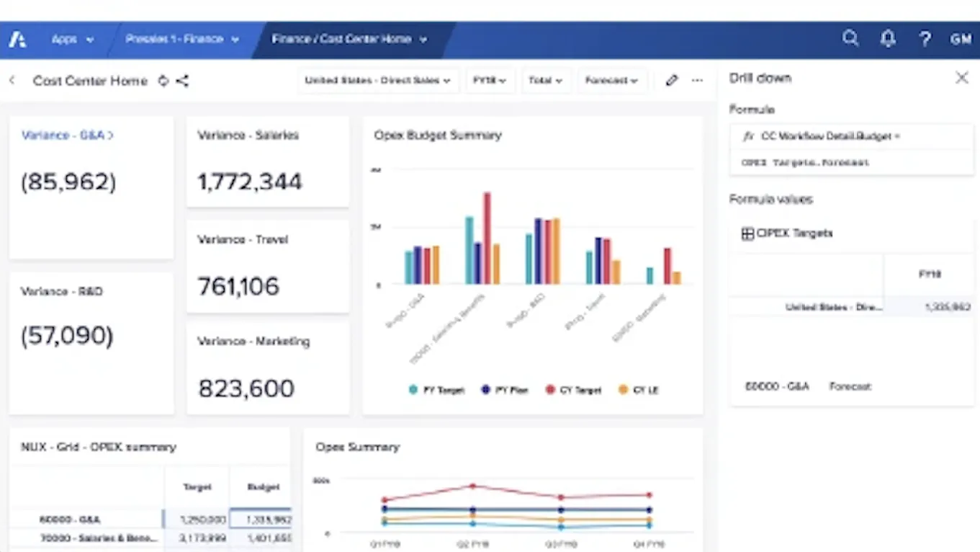The width and height of the screenshot is (980, 552).
Task: Share the Cost Center Home dashboard
Action: point(182,81)
